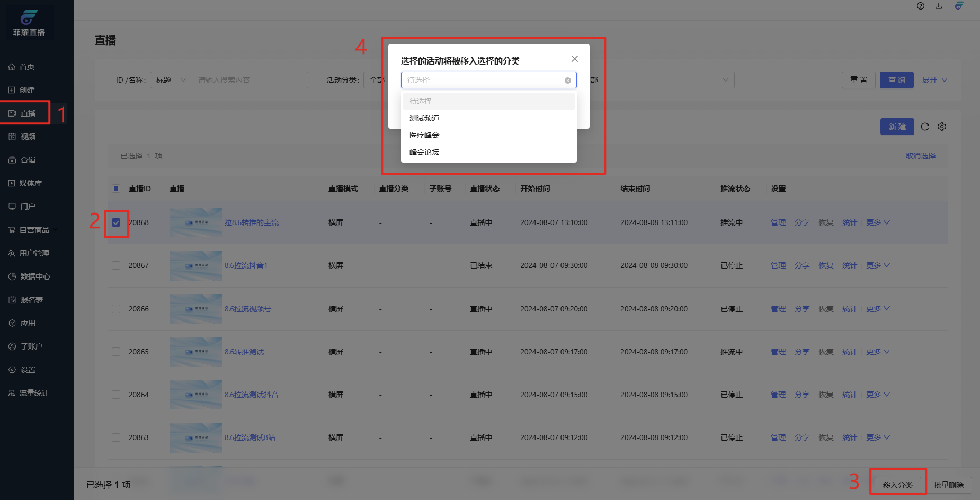Choose 峰会论坛 category option
The width and height of the screenshot is (980, 500).
point(424,152)
